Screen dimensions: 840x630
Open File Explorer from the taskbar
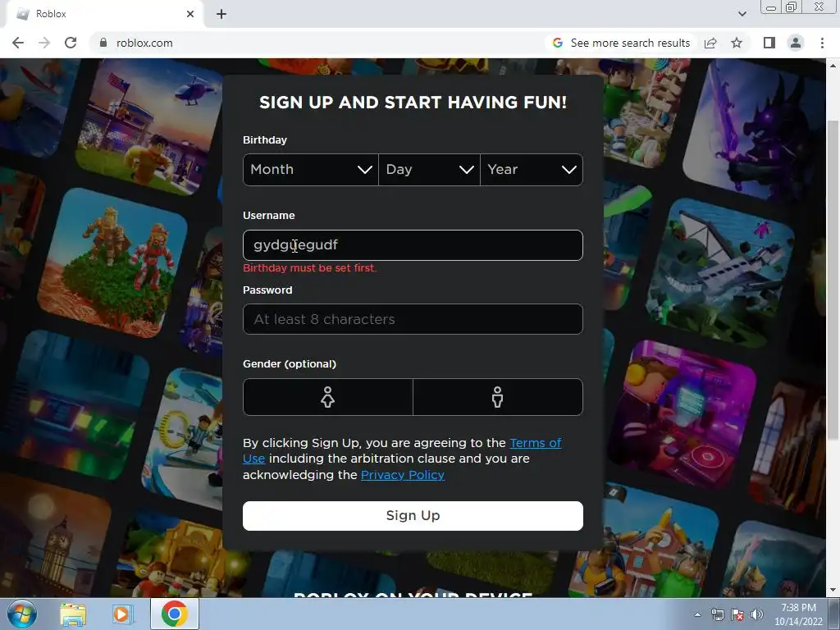click(x=73, y=614)
